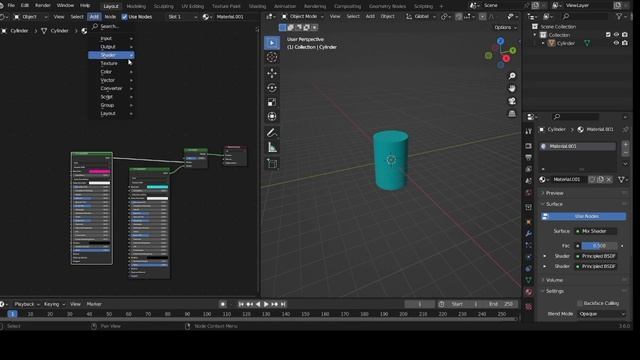Jump to the timeline start button

[241, 304]
